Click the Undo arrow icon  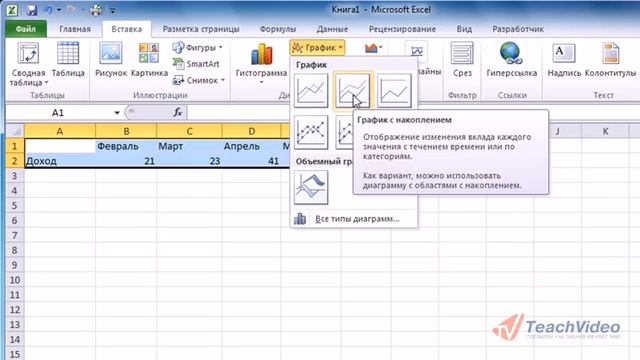pyautogui.click(x=49, y=10)
